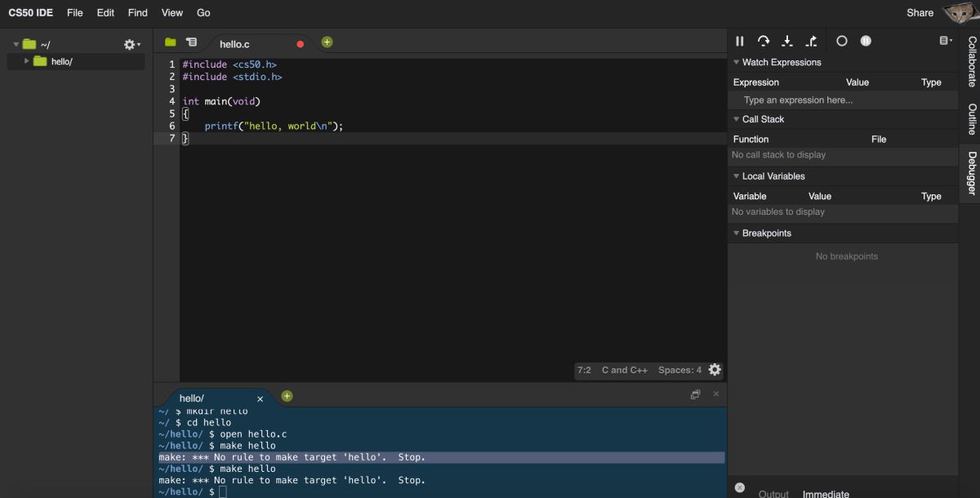
Task: Click the 'int main(void)' code line
Action: [221, 101]
